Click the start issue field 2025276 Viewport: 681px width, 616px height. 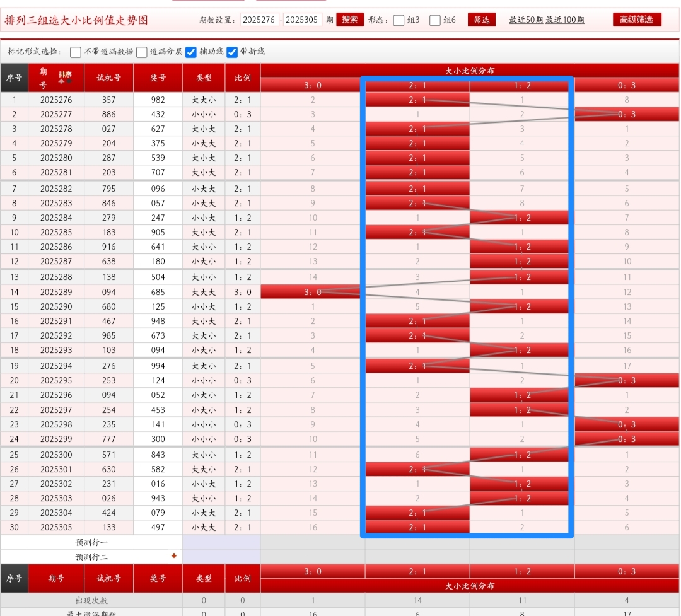tap(259, 20)
